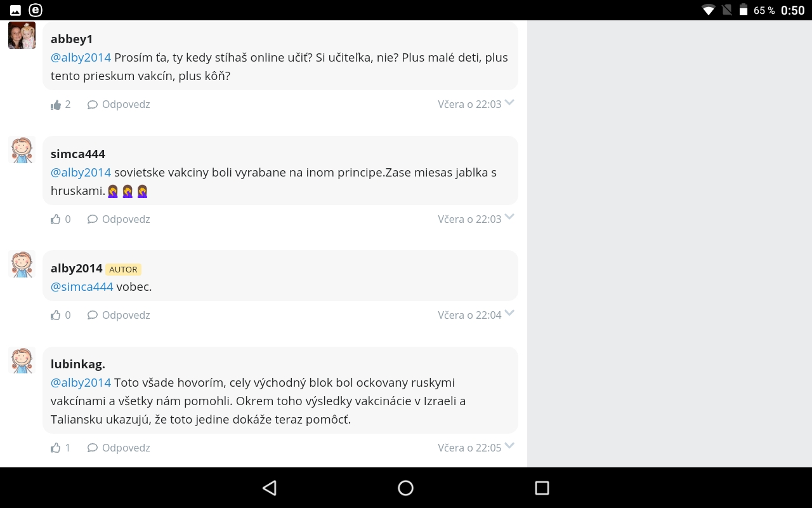This screenshot has width=812, height=508.
Task: Follow the @simca444 mention link
Action: pos(82,287)
